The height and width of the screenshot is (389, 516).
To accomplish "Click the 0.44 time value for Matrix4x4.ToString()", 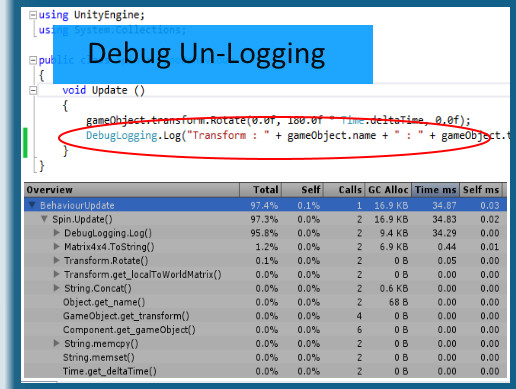I will coord(447,247).
